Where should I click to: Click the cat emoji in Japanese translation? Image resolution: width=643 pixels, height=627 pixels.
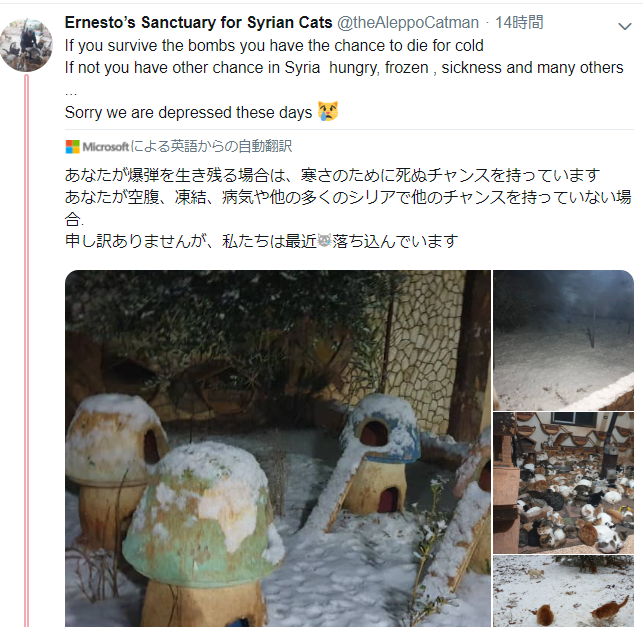(x=324, y=240)
